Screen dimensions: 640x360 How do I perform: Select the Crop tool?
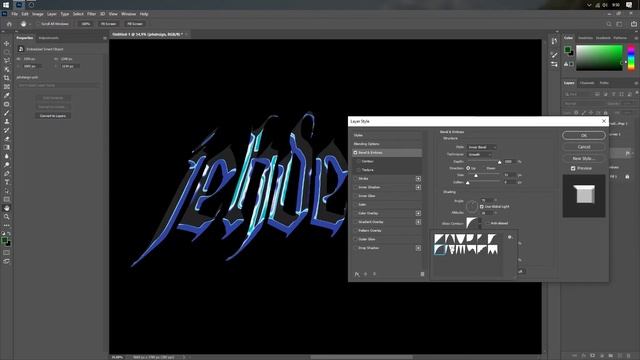point(7,78)
